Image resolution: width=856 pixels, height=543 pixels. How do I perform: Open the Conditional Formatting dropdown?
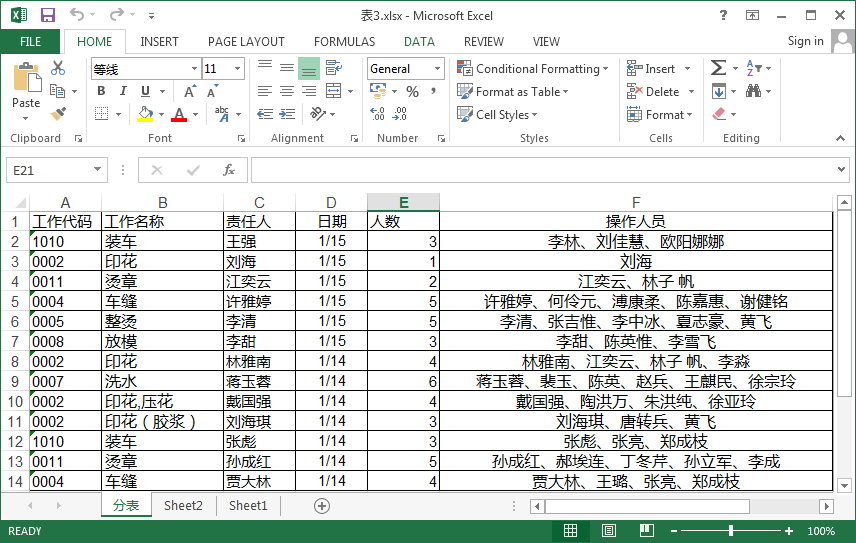pyautogui.click(x=534, y=69)
